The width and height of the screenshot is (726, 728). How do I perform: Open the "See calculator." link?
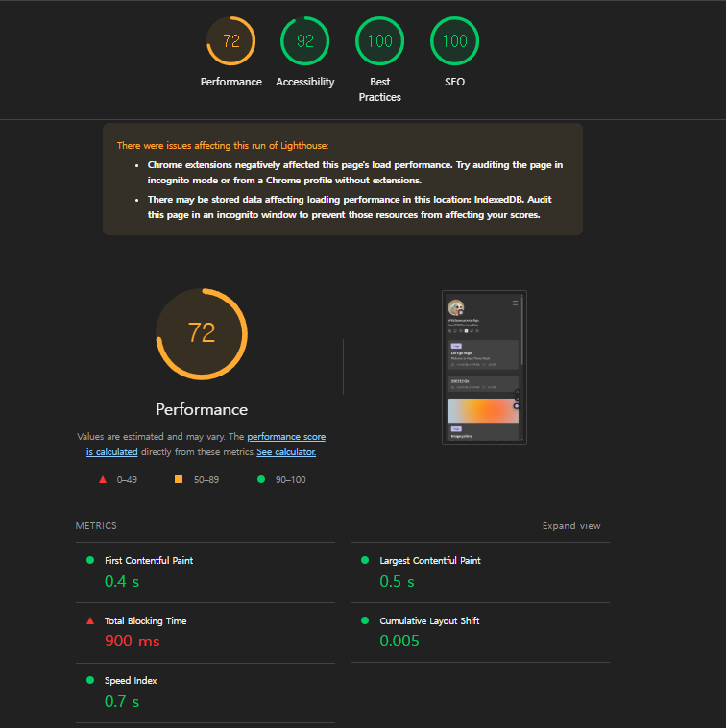285,451
